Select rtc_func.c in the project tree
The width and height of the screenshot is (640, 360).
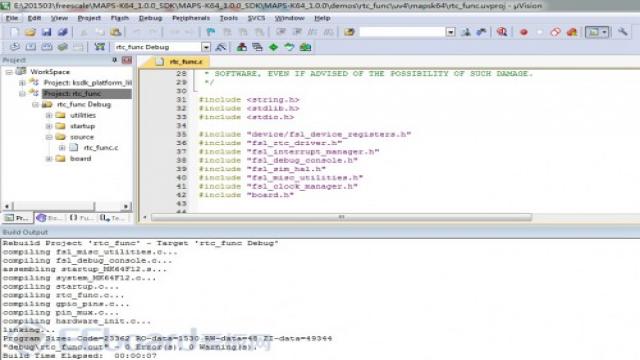click(101, 148)
